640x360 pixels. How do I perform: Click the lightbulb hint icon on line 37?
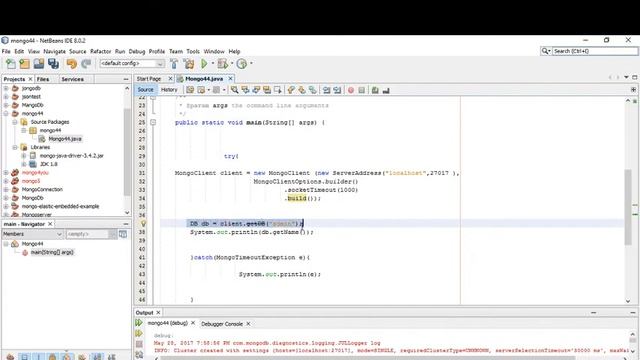[143, 224]
